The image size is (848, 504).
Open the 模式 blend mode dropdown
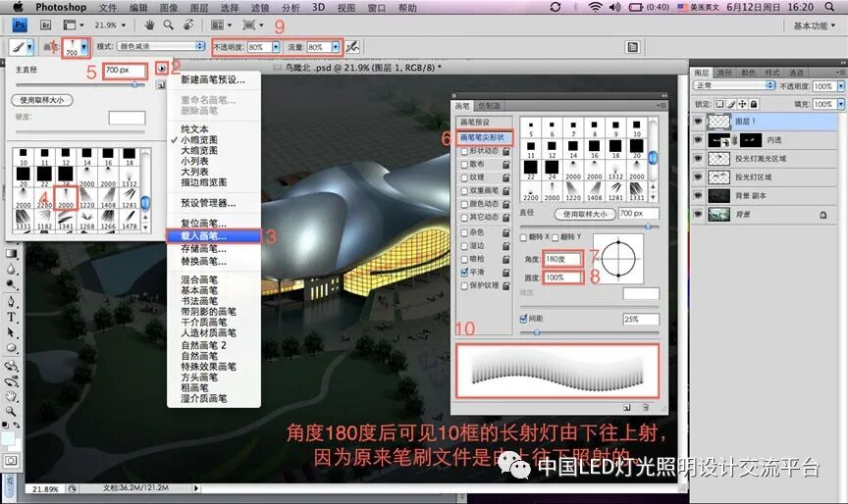coord(161,46)
